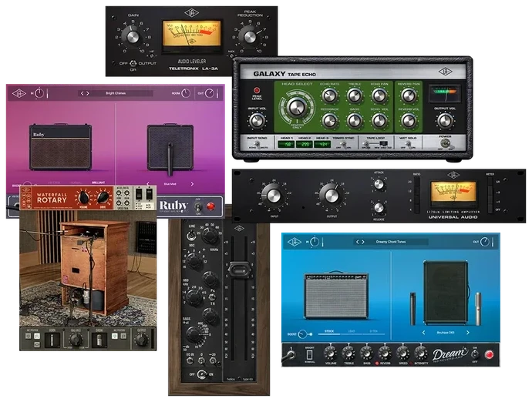Go to next preset in Ruby plugin

[88, 93]
